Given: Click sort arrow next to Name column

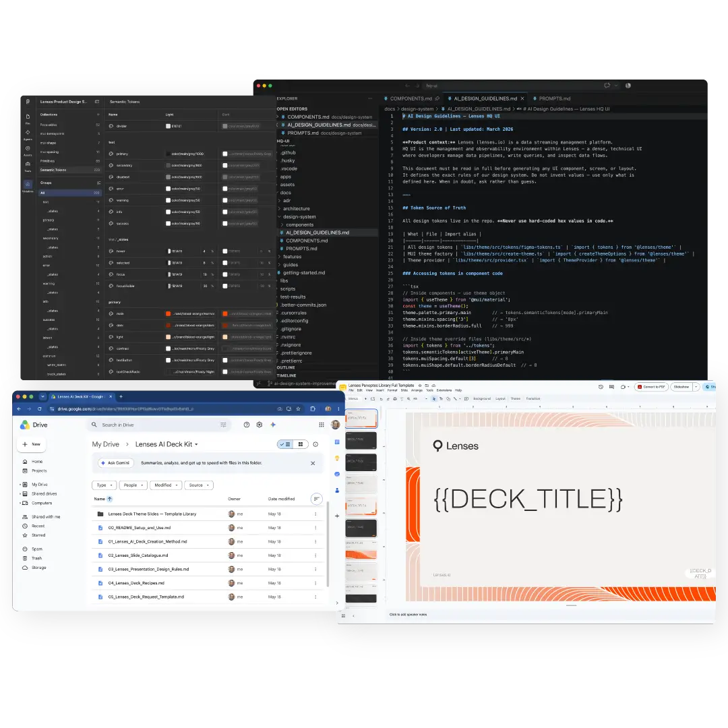Looking at the screenshot, I should point(110,499).
